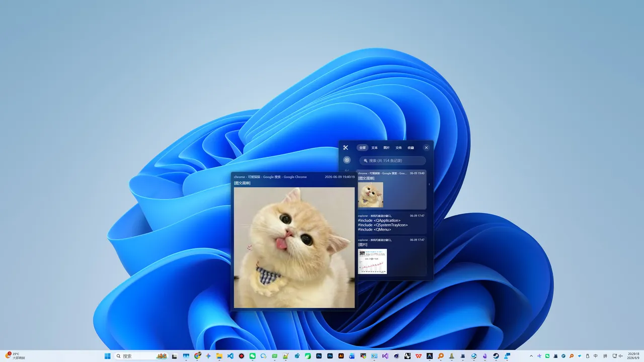644x362 pixels.
Task: Close the clipboard history panel
Action: 426,148
